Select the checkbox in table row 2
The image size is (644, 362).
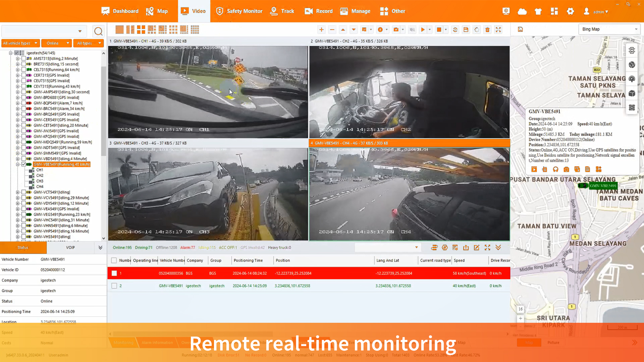114,286
